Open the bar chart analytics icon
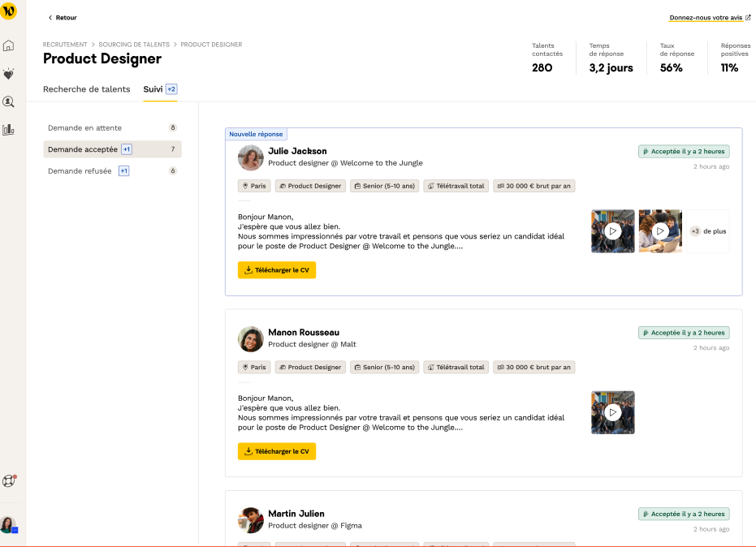Viewport: 756px width, 547px height. [x=9, y=129]
